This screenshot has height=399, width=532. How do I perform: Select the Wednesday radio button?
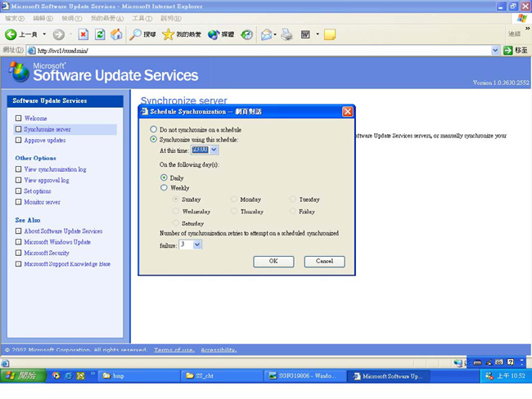coord(176,211)
